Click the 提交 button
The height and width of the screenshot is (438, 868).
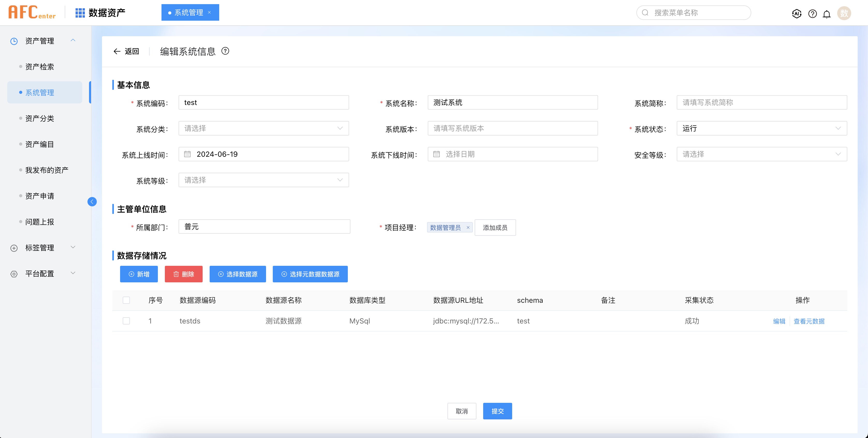(x=497, y=411)
